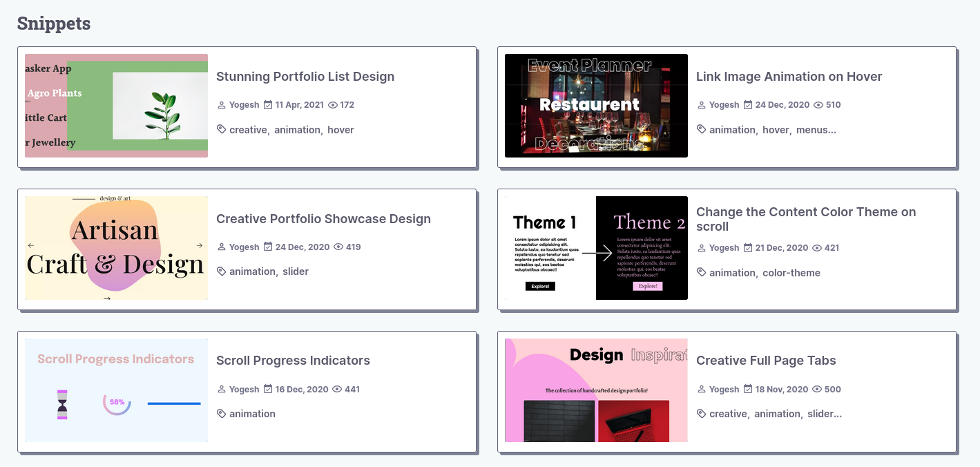Click the author icon on Creative Full Page Tabs card
The width and height of the screenshot is (980, 467).
point(700,389)
